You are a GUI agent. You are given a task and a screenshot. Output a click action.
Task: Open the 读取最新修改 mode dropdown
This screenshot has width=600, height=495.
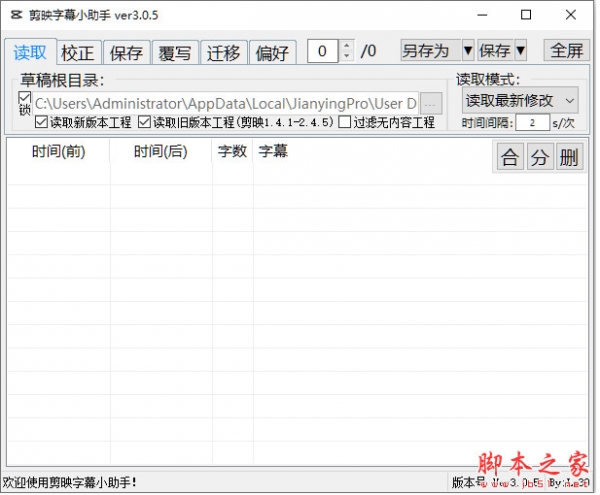522,102
